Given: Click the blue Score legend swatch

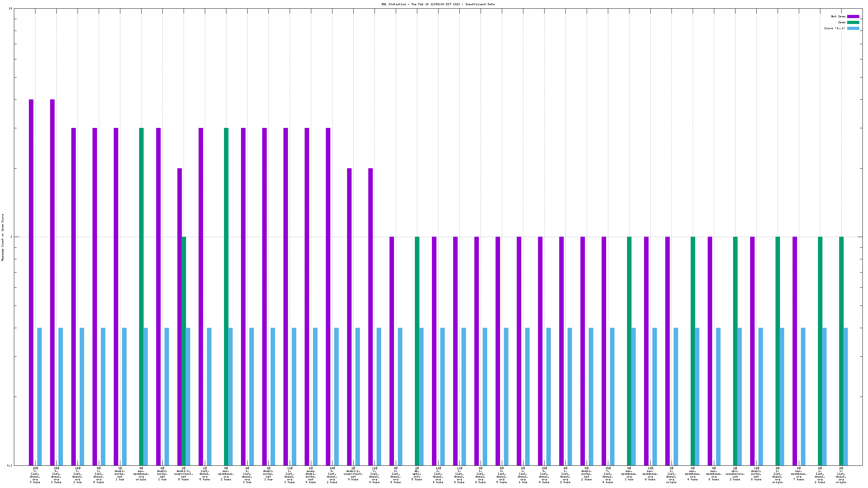Looking at the screenshot, I should [853, 28].
